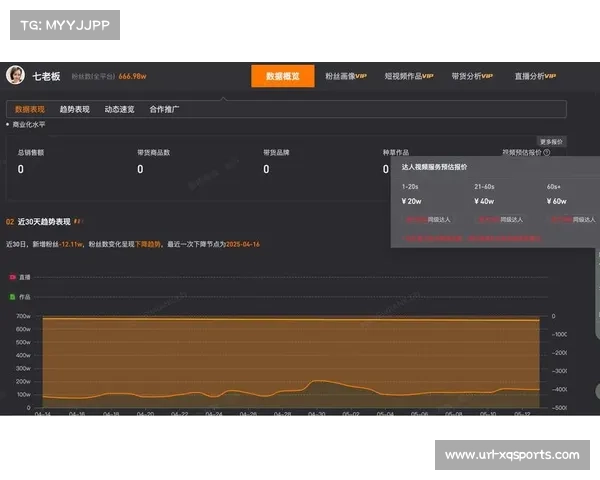Open the 直播分析 VIP tab
This screenshot has width=600, height=480.
535,76
